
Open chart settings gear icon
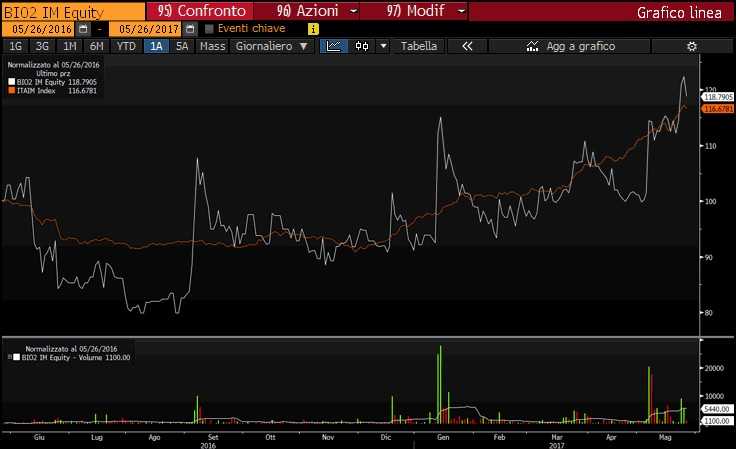(x=691, y=46)
